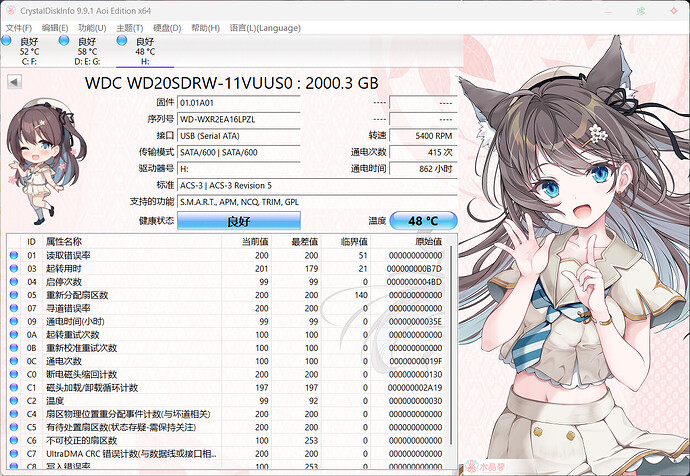
Task: Click the drive letter field H:
Action: coord(239,169)
